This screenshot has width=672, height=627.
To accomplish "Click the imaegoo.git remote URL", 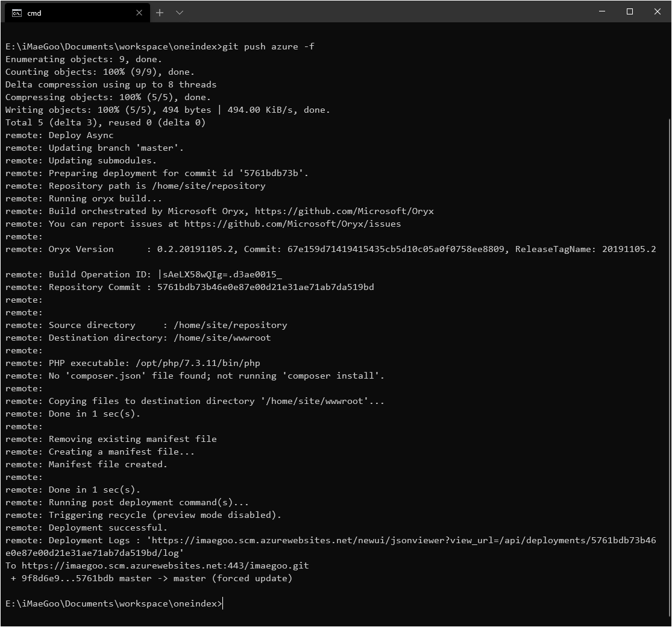I will pyautogui.click(x=165, y=566).
